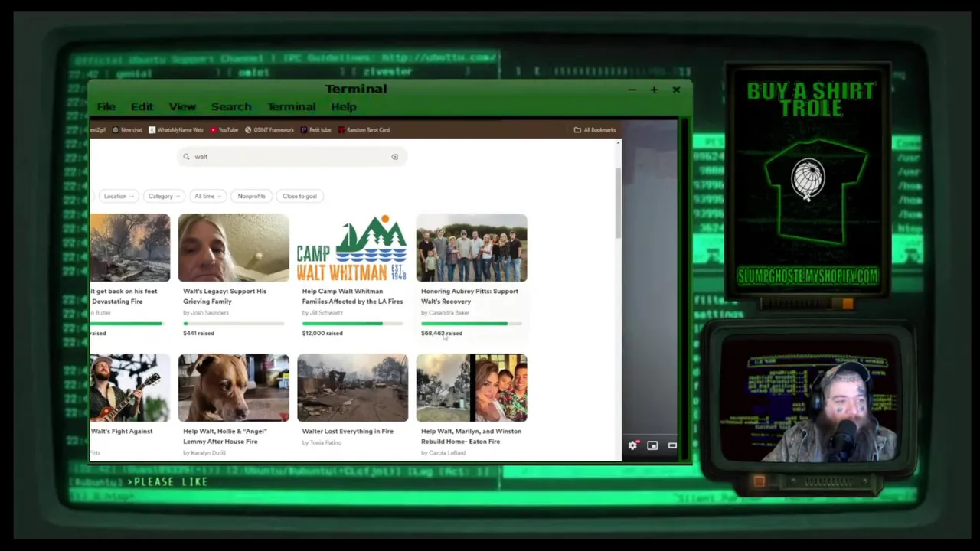Toggle theater mode icon
The width and height of the screenshot is (980, 551).
tap(672, 445)
